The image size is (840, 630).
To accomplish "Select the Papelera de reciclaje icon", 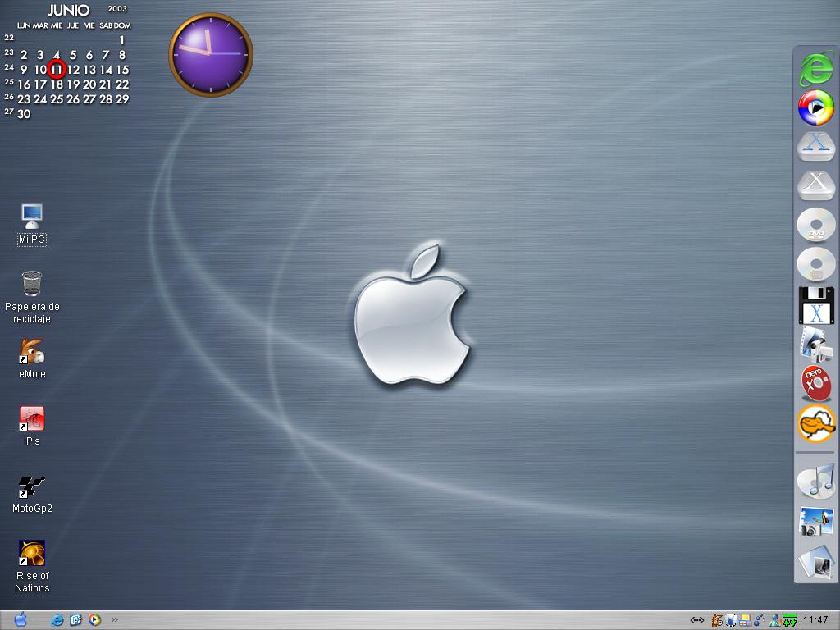I will pyautogui.click(x=32, y=285).
